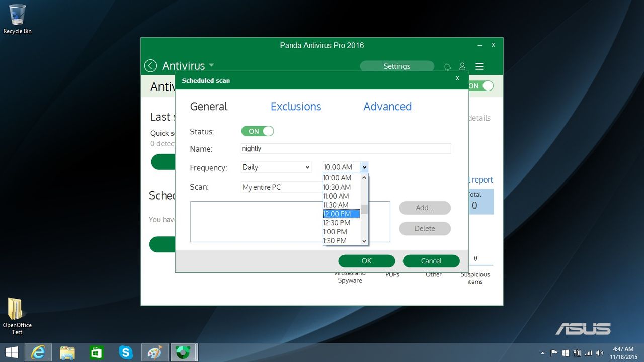
Task: Click the Name field containing nightly
Action: pos(346,148)
